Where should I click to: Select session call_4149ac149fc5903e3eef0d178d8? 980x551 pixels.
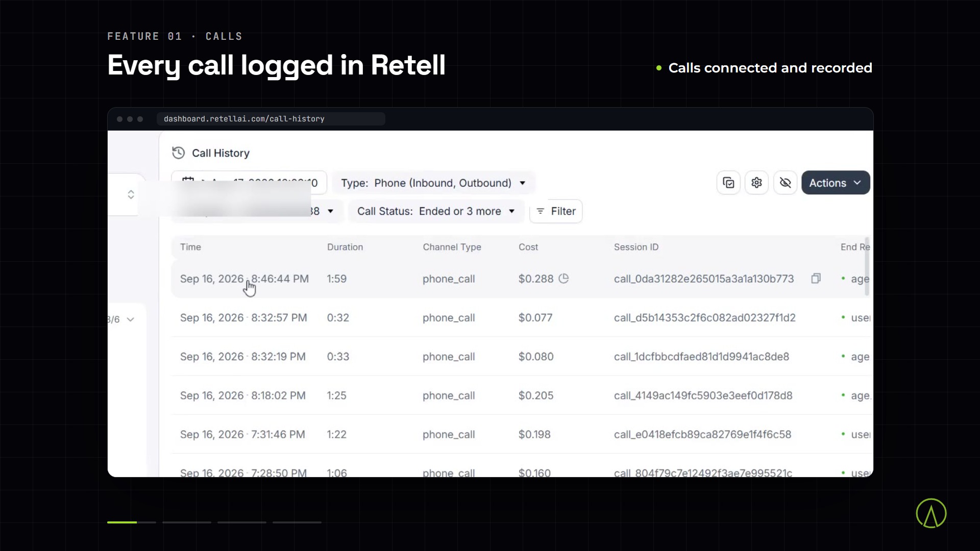pyautogui.click(x=703, y=395)
